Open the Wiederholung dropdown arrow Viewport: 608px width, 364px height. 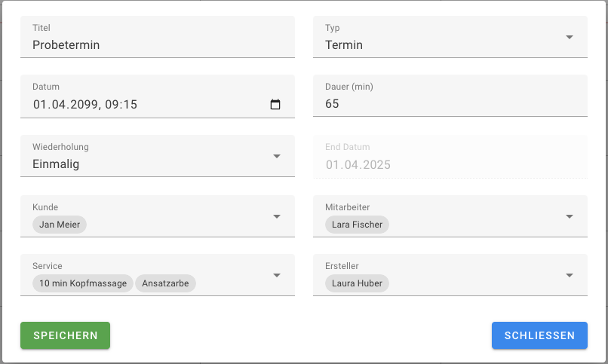point(277,156)
